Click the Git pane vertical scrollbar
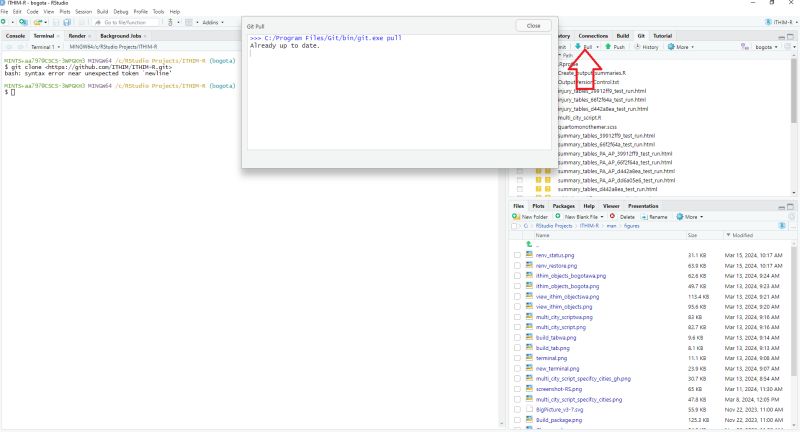This screenshot has height=432, width=800. [793, 89]
